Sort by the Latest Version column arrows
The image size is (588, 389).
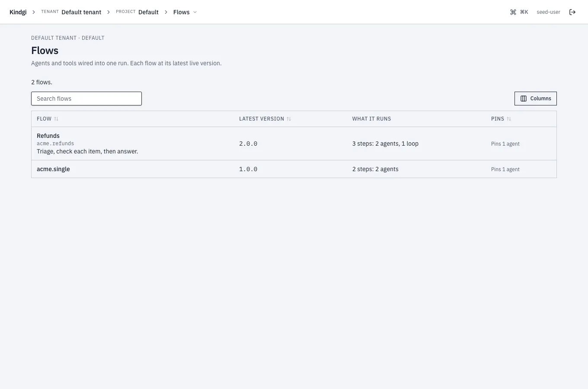click(289, 119)
